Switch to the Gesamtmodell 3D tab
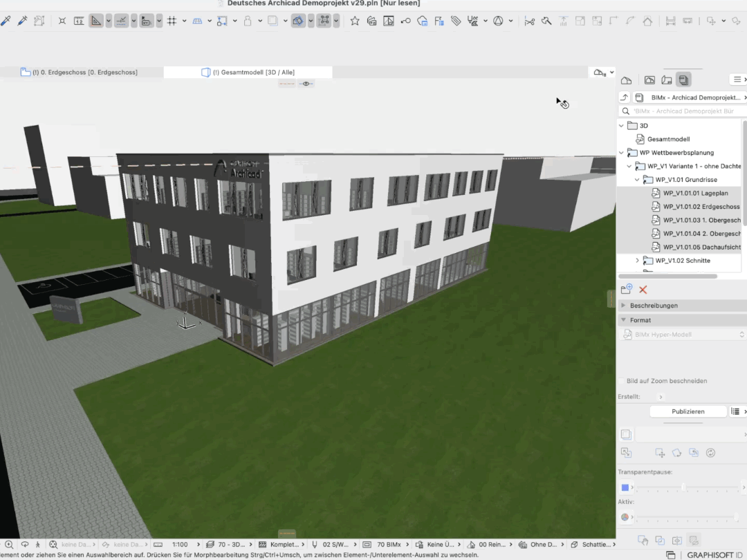This screenshot has height=560, width=747. 248,73
